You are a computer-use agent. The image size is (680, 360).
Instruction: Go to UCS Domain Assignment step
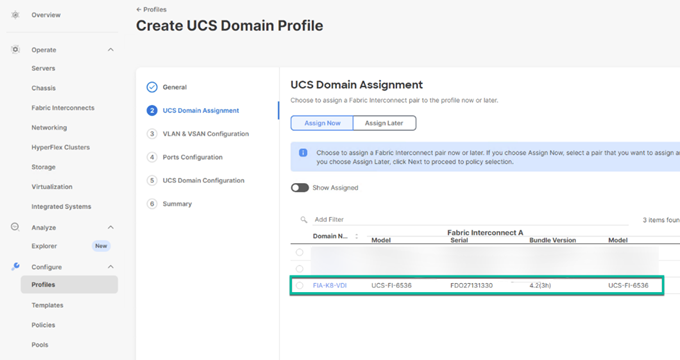201,111
